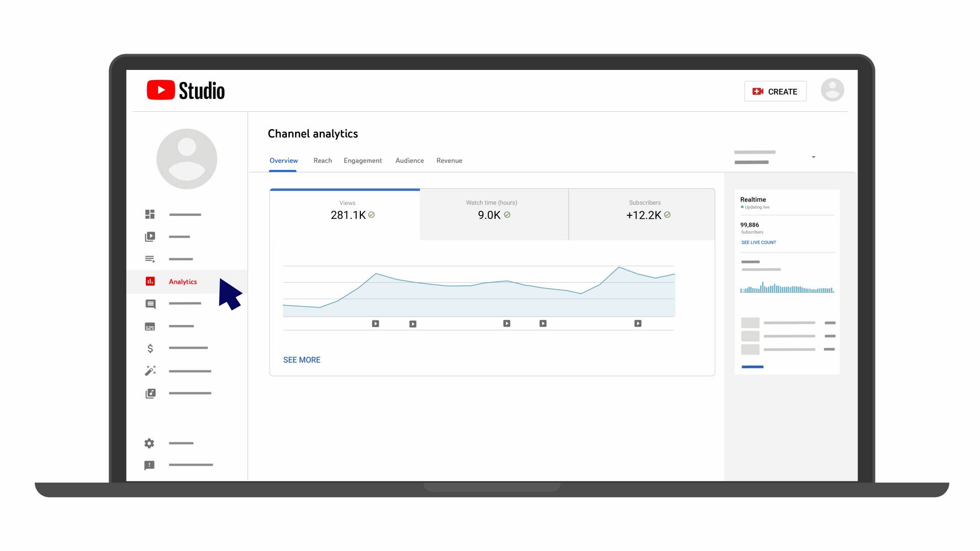Click the Videos panel icon in sidebar

[150, 236]
